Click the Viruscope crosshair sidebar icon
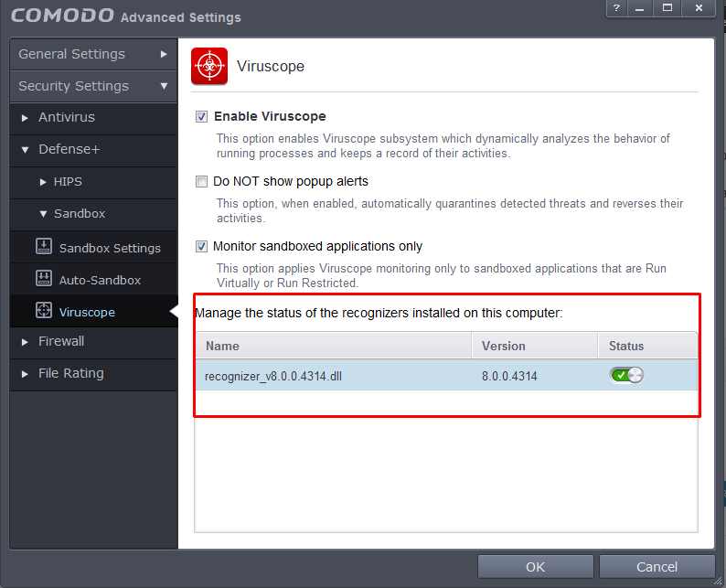 tap(44, 310)
